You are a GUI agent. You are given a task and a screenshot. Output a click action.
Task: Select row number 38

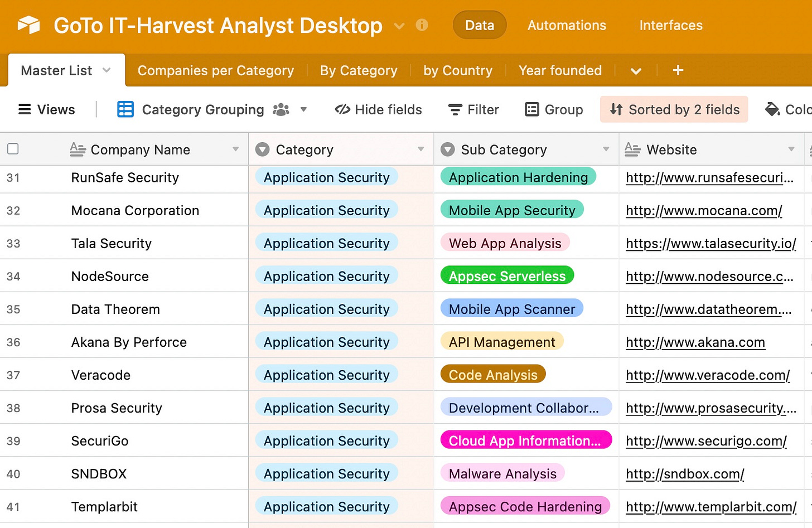(13, 408)
